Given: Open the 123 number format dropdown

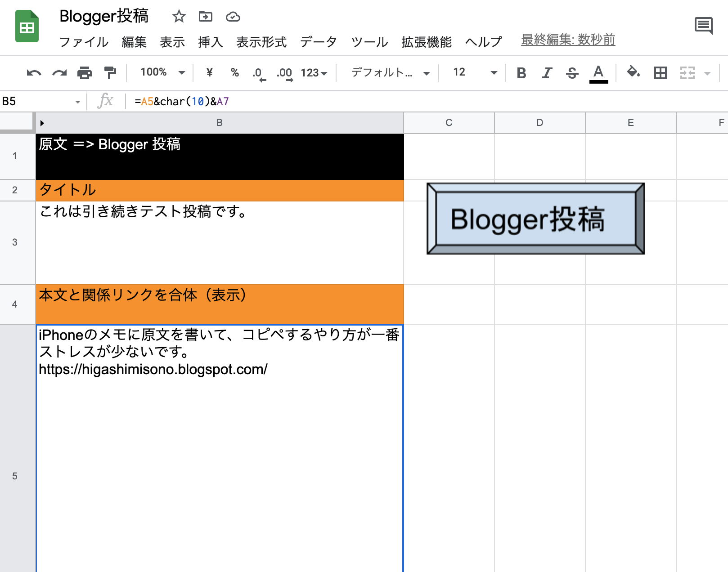Looking at the screenshot, I should [x=314, y=73].
